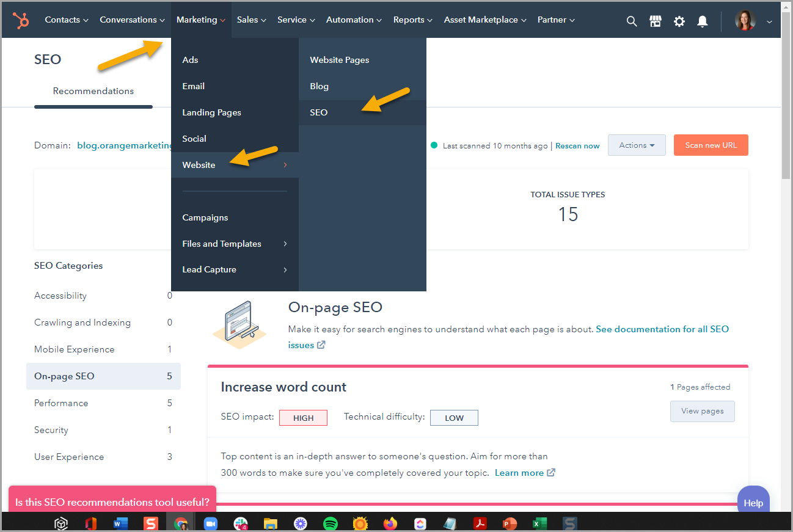793x532 pixels.
Task: Click the blog.orangemarketing domain link
Action: tap(125, 145)
